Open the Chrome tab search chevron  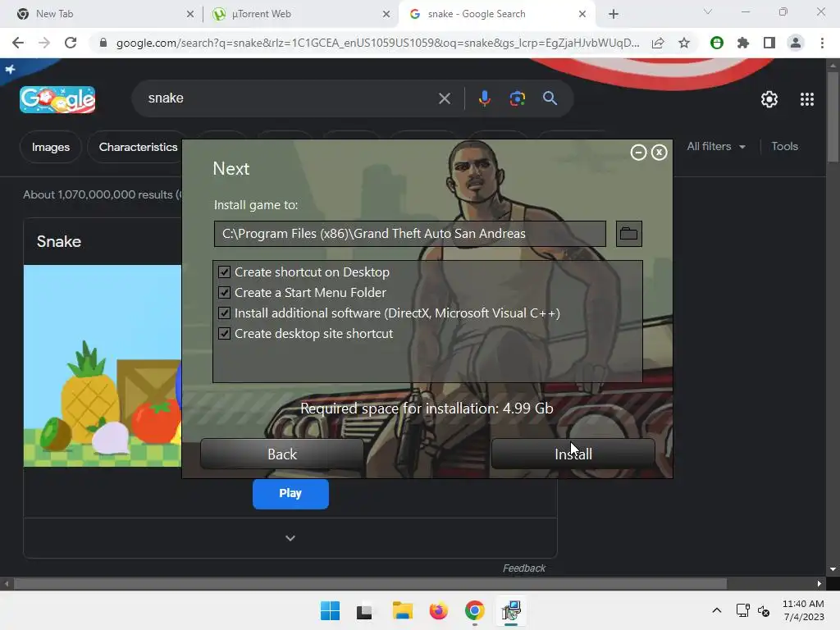tap(708, 11)
